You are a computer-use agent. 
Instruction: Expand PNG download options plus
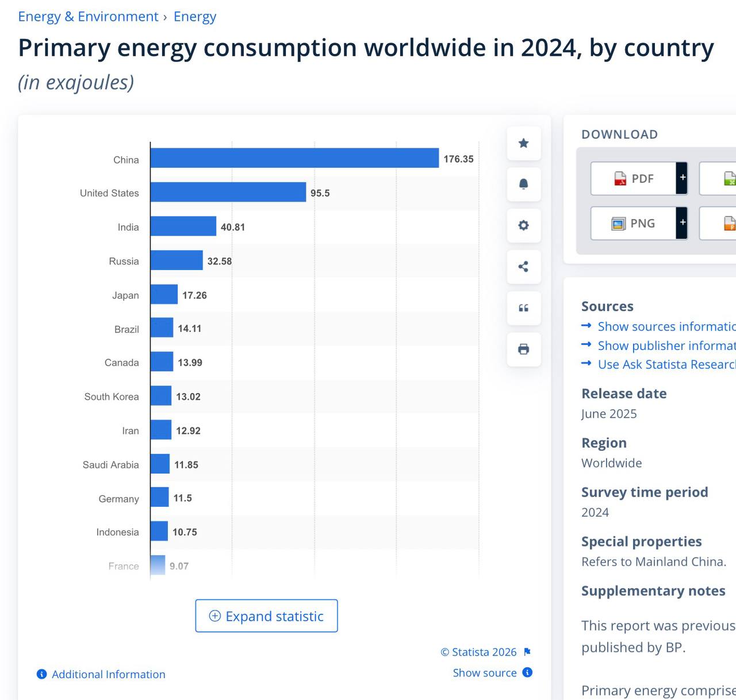[682, 223]
